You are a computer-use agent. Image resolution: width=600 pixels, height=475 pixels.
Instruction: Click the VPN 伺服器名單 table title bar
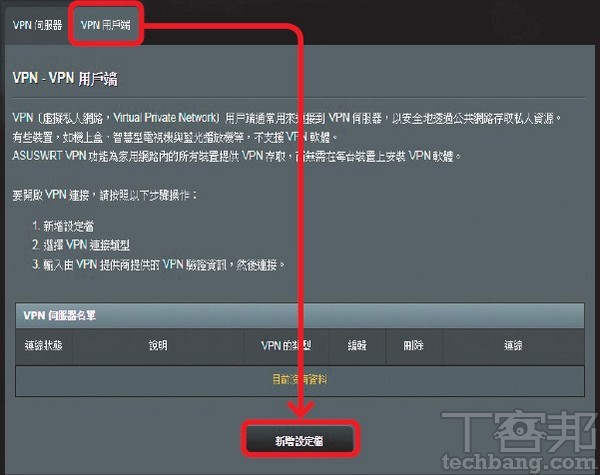coord(300,316)
